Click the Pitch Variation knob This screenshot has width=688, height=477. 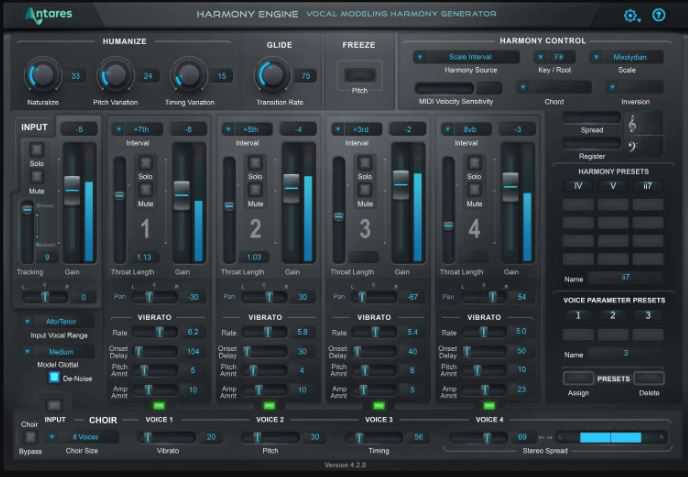[115, 75]
